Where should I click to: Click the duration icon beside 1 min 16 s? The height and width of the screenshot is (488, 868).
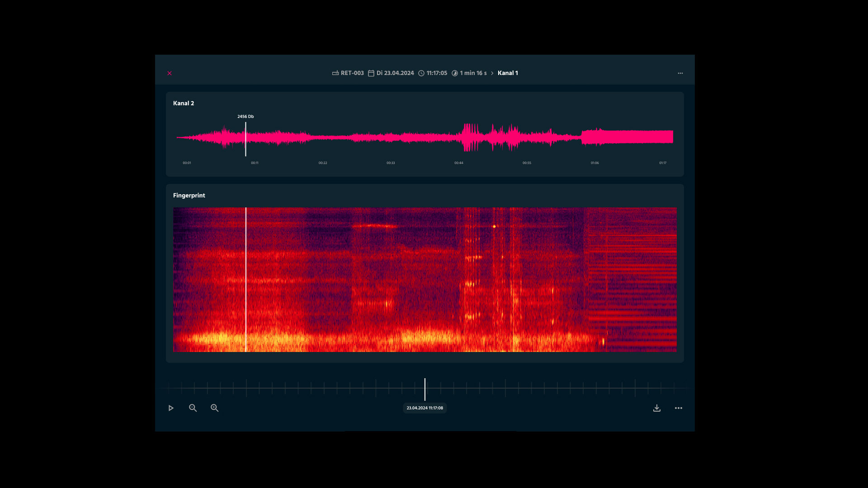(x=455, y=73)
